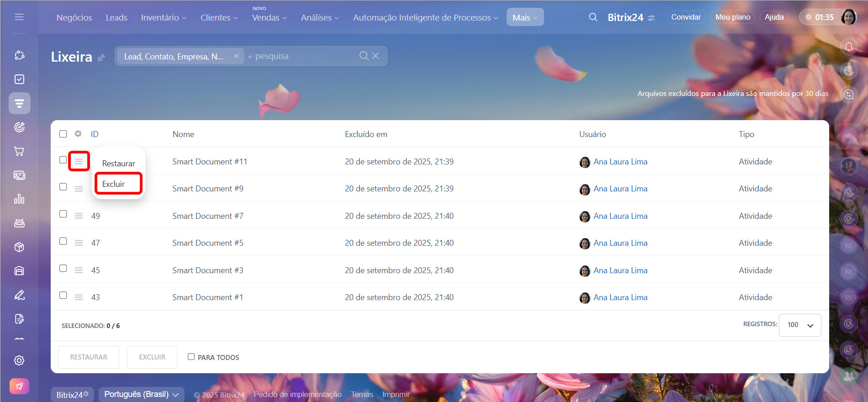
Task: Pin the Lixeira page with pin icon
Action: point(101,58)
